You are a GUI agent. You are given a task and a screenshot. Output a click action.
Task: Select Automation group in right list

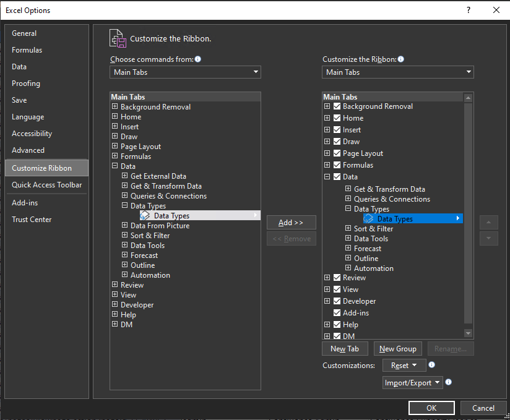(x=374, y=268)
